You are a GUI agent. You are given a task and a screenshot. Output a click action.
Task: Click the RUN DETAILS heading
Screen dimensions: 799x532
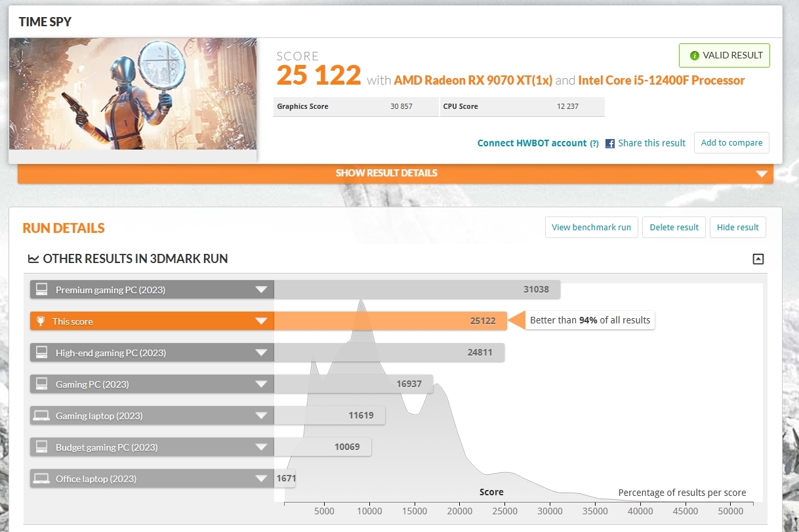(x=64, y=228)
